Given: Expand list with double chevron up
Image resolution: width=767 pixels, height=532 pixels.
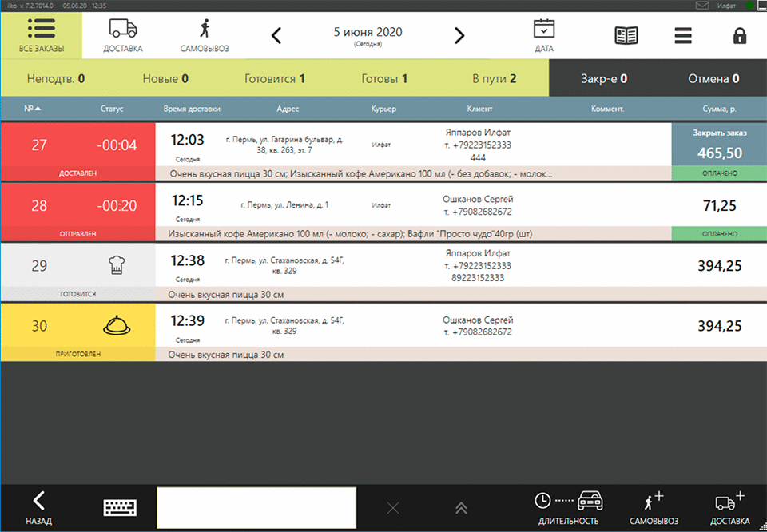Looking at the screenshot, I should (x=460, y=507).
